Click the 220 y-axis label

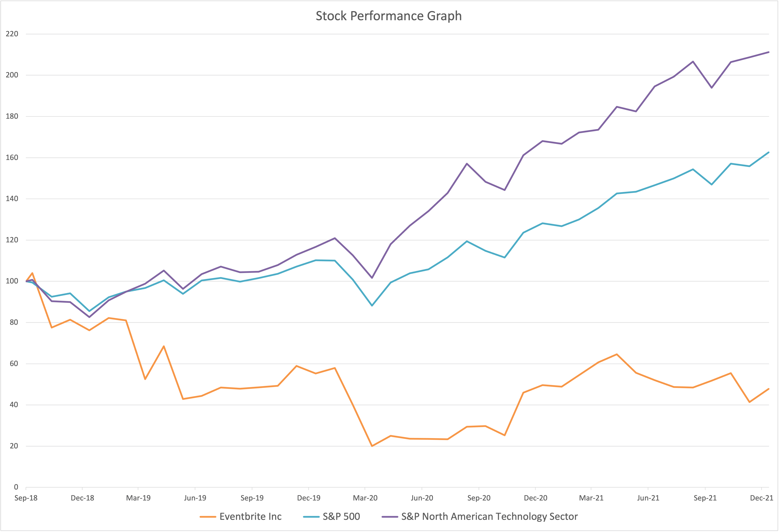[x=12, y=34]
